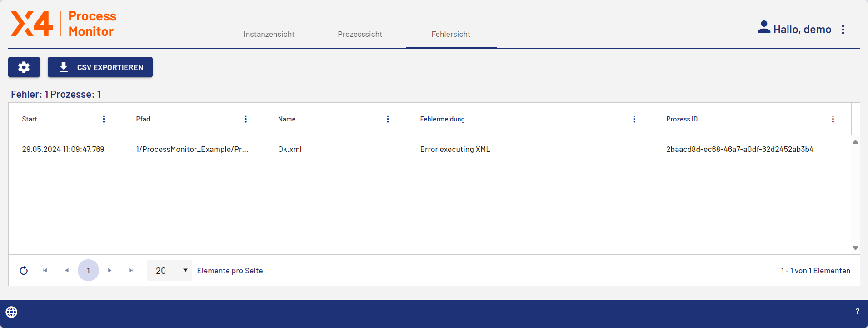868x328 pixels.
Task: Open the settings gear button
Action: point(24,67)
